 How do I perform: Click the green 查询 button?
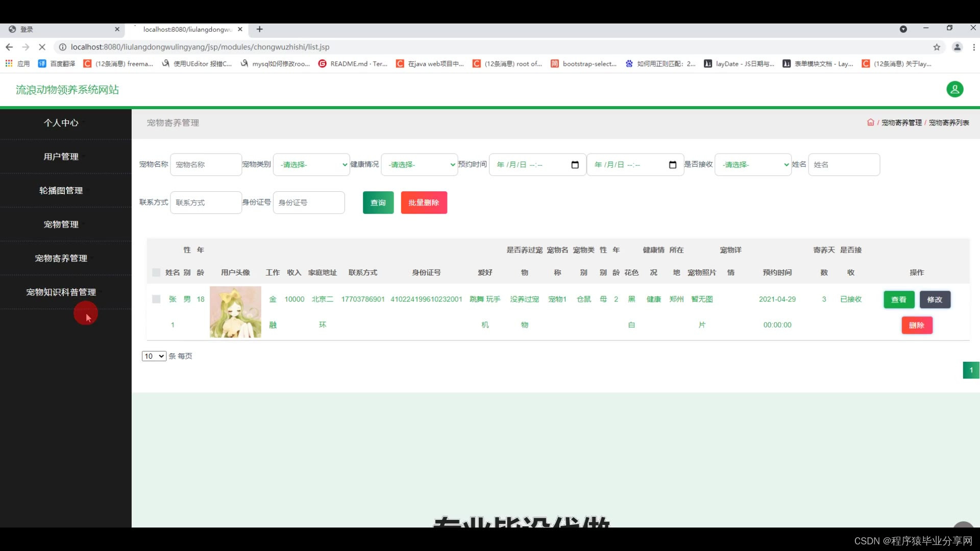click(x=378, y=203)
